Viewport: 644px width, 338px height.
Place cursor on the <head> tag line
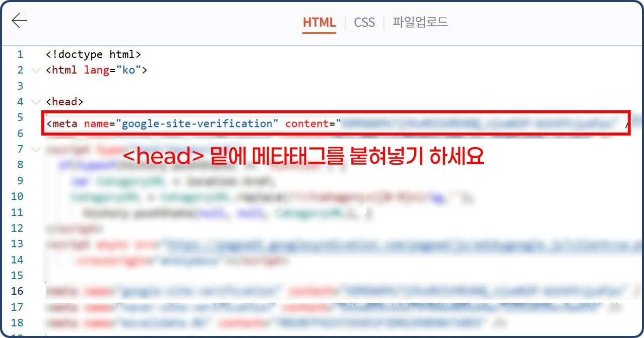click(65, 102)
